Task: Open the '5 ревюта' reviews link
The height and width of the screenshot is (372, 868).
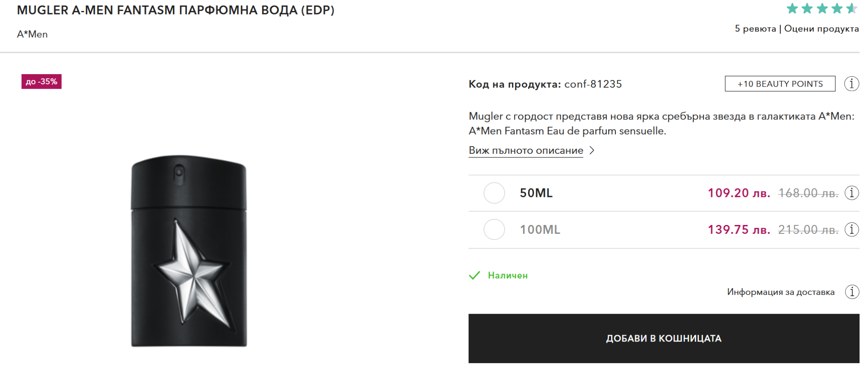Action: (755, 29)
